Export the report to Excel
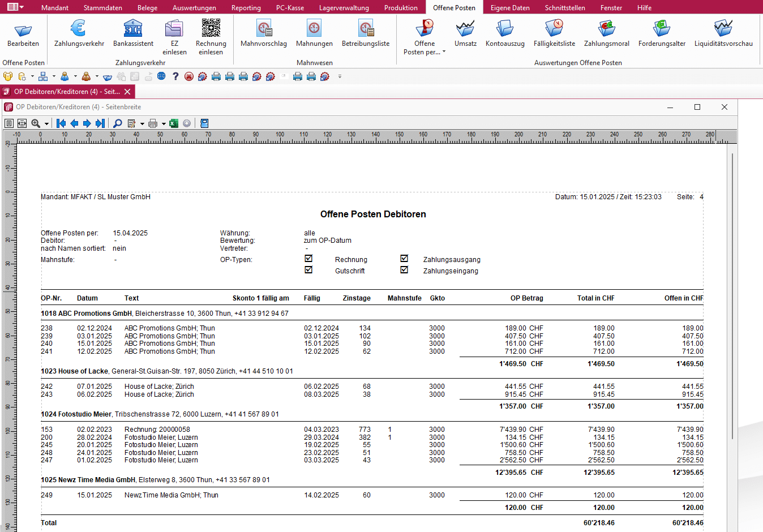Screen dimensions: 763x532 [174, 123]
